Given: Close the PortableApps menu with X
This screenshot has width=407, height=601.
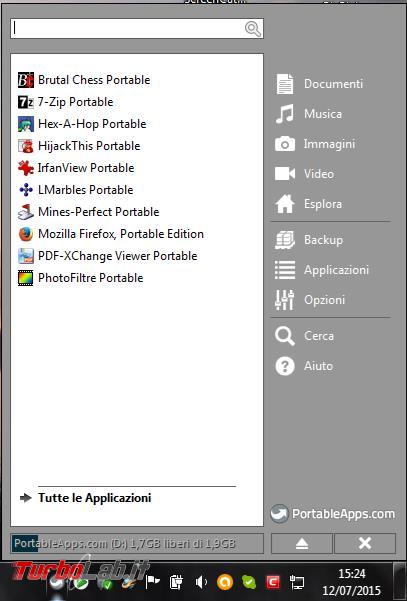Looking at the screenshot, I should pos(365,543).
